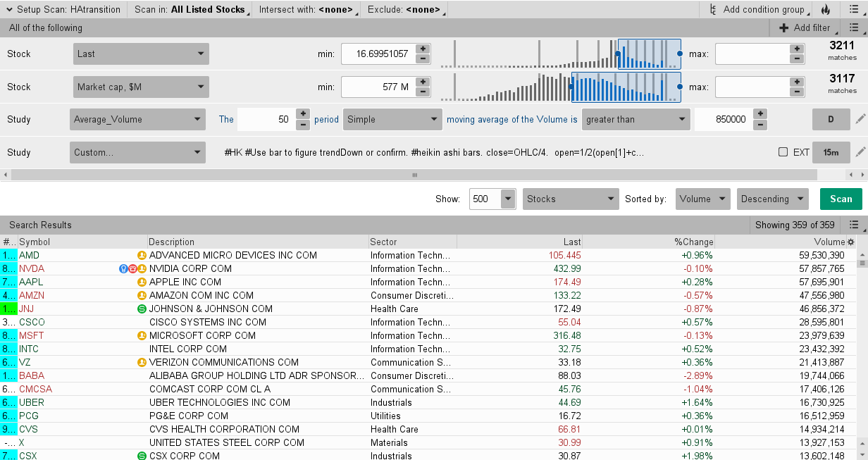868x460 pixels.
Task: Click the period length field showing 50
Action: [266, 119]
